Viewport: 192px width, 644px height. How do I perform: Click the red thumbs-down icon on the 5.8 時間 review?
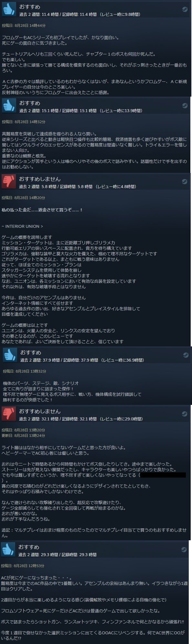point(9,181)
